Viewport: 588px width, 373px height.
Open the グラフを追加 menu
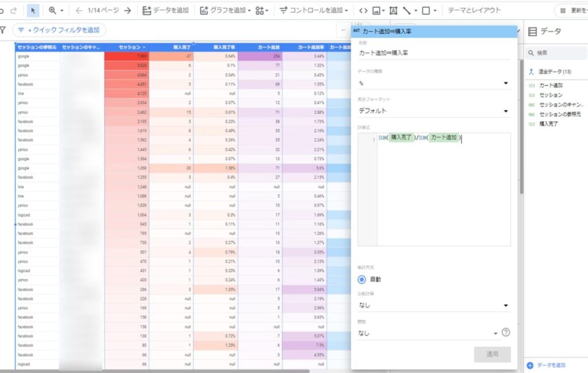coord(225,10)
